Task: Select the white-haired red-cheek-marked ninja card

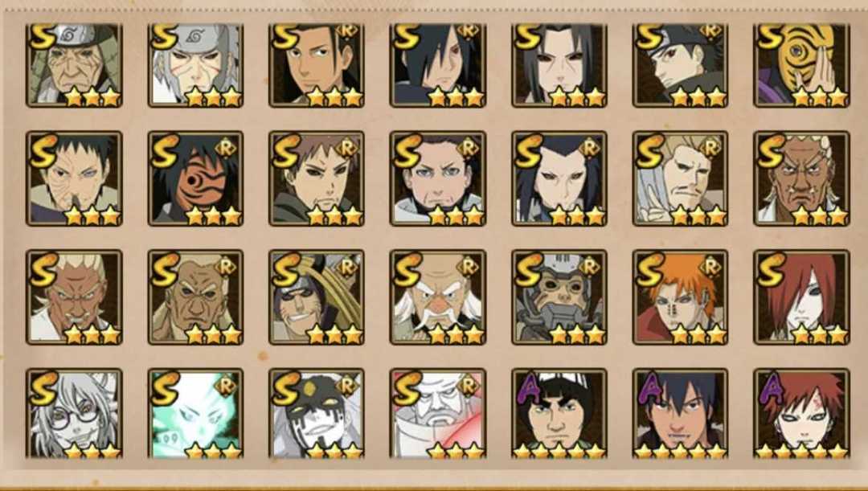Action: coord(195,65)
